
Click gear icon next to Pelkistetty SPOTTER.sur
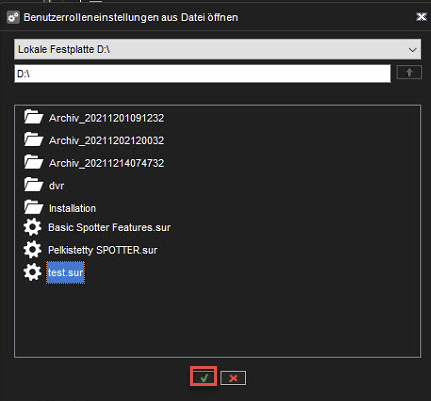click(x=32, y=250)
